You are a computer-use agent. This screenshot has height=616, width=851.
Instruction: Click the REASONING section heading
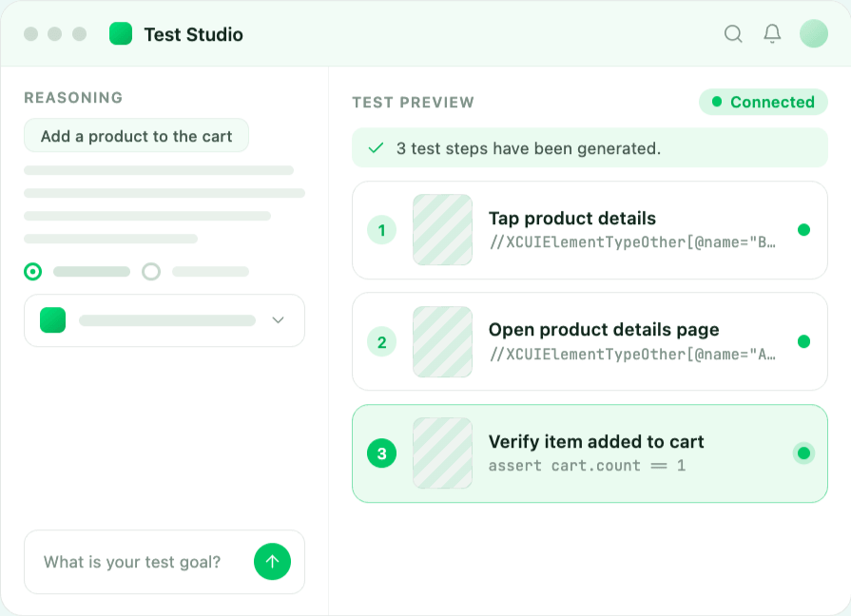click(x=73, y=98)
